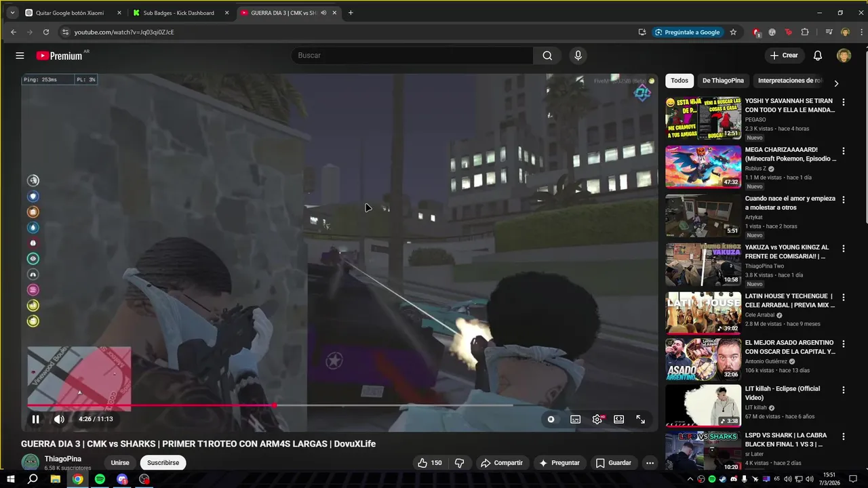Open options menu for YOSHI Y SAVANNAH video
This screenshot has width=868, height=488.
(x=844, y=102)
